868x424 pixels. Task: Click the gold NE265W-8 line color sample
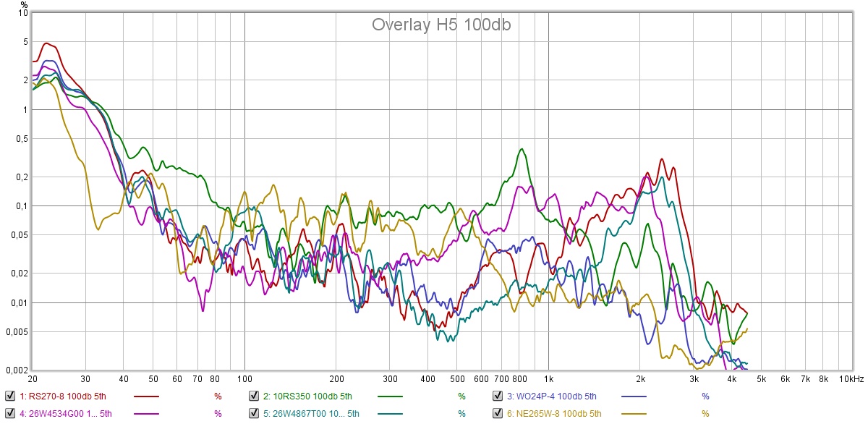634,414
